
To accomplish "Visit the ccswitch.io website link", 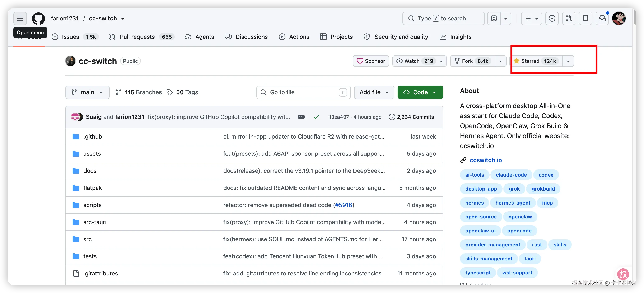I will coord(486,160).
